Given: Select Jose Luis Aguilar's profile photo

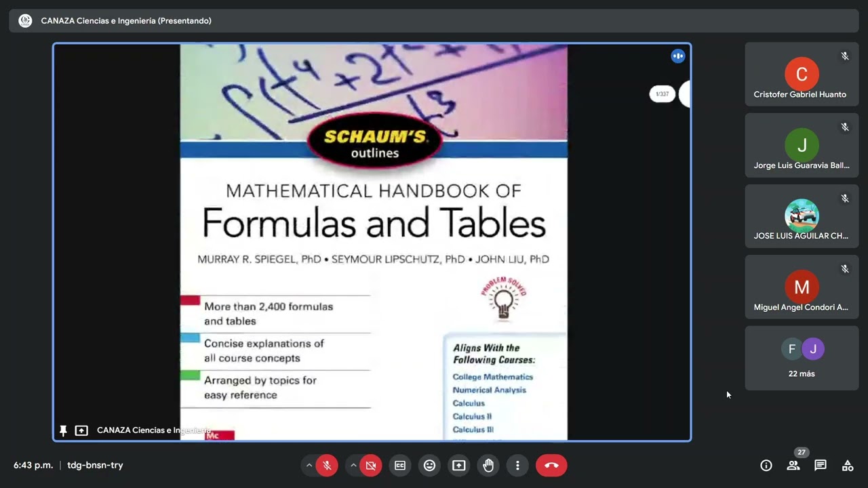Looking at the screenshot, I should (802, 216).
